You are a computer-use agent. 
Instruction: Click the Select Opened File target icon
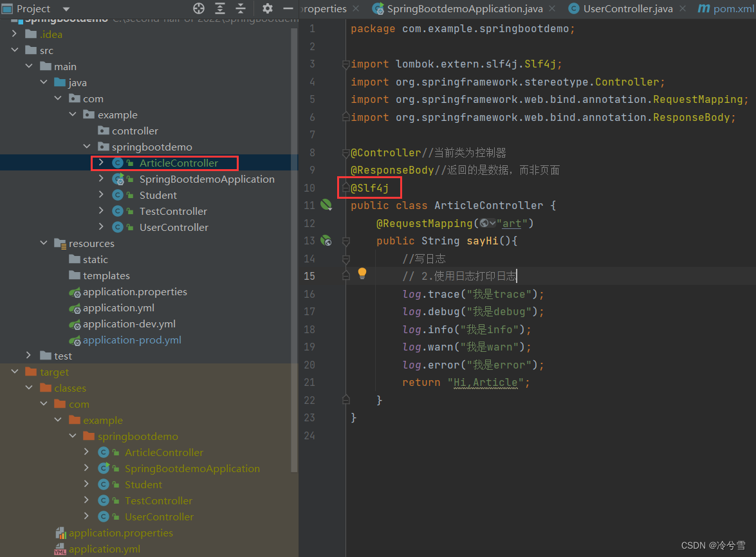[199, 8]
